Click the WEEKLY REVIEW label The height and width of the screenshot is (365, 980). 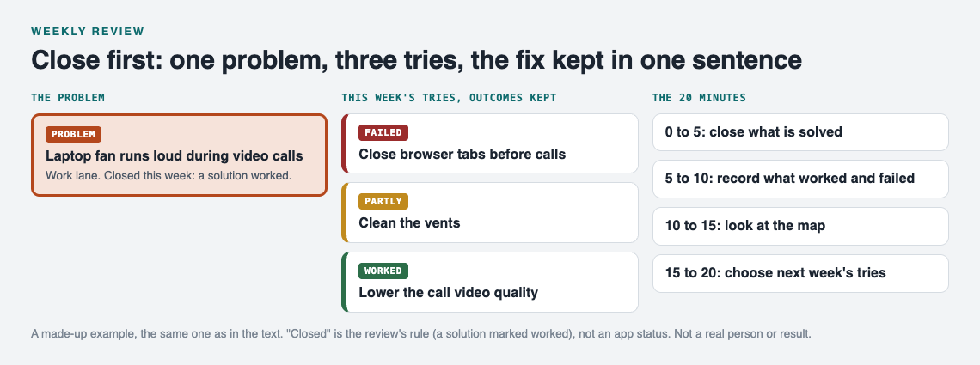click(89, 31)
